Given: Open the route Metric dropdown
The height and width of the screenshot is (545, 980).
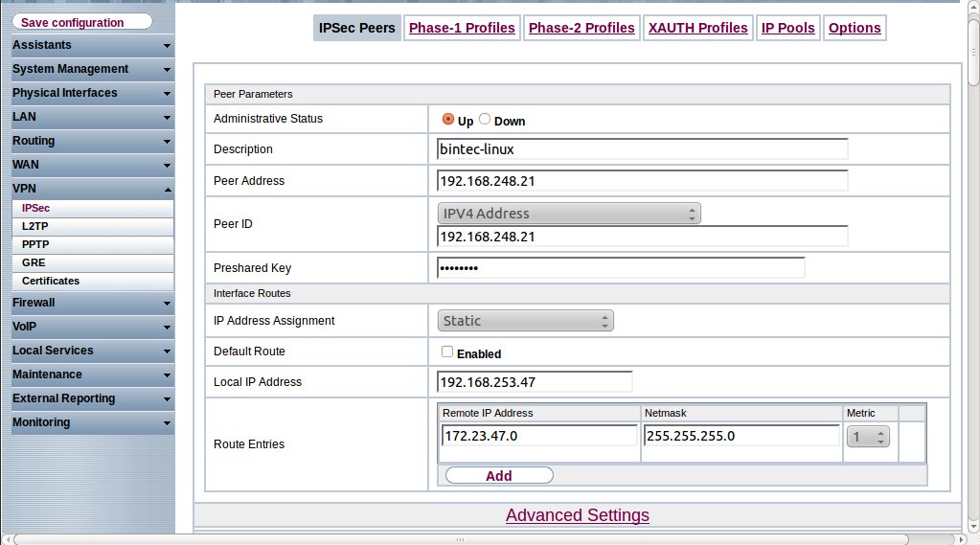Looking at the screenshot, I should [x=868, y=437].
